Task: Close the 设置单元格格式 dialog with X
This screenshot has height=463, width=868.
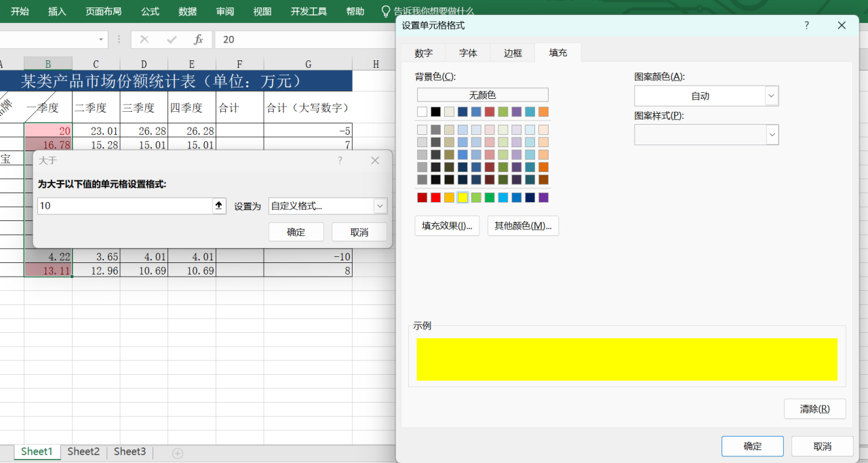Action: click(x=842, y=25)
